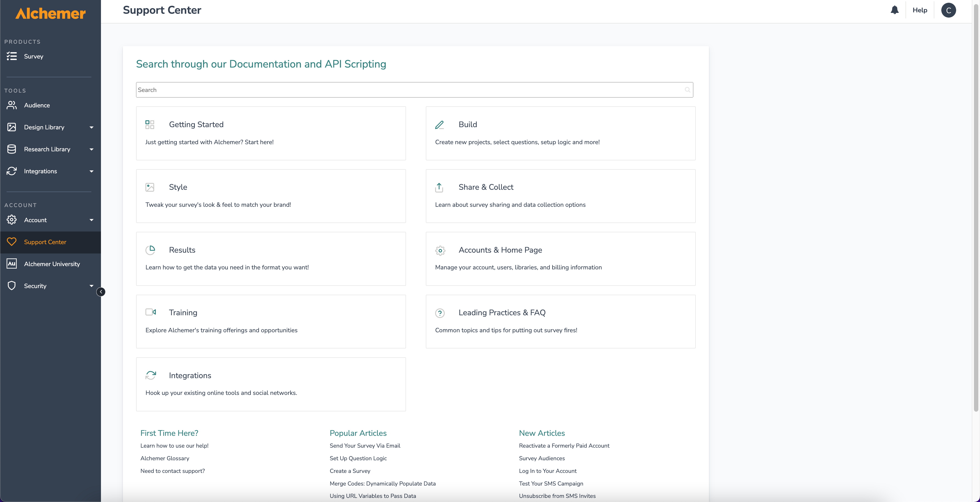Open 'Reactivate a Formerly Paid Account'
The image size is (980, 502).
564,446
